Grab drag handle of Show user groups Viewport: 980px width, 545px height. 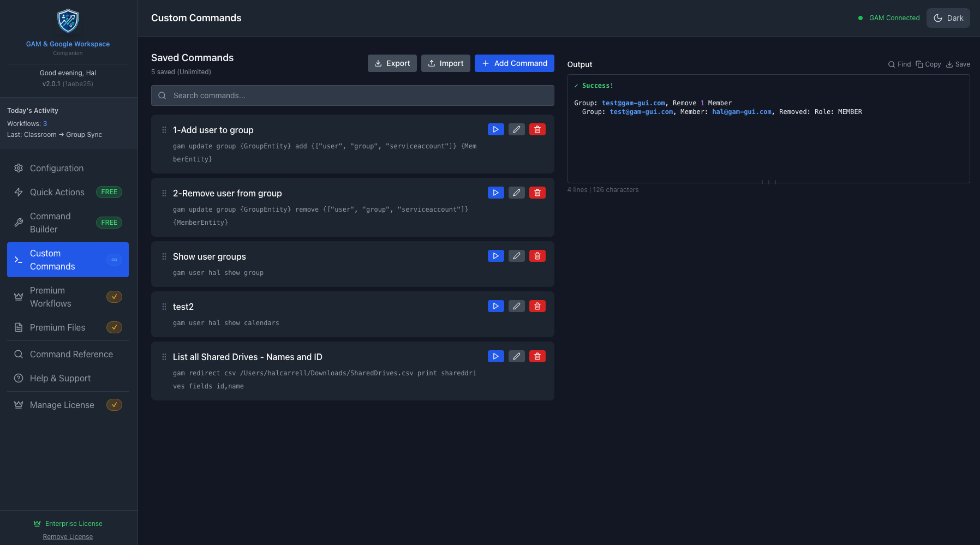[x=164, y=256]
